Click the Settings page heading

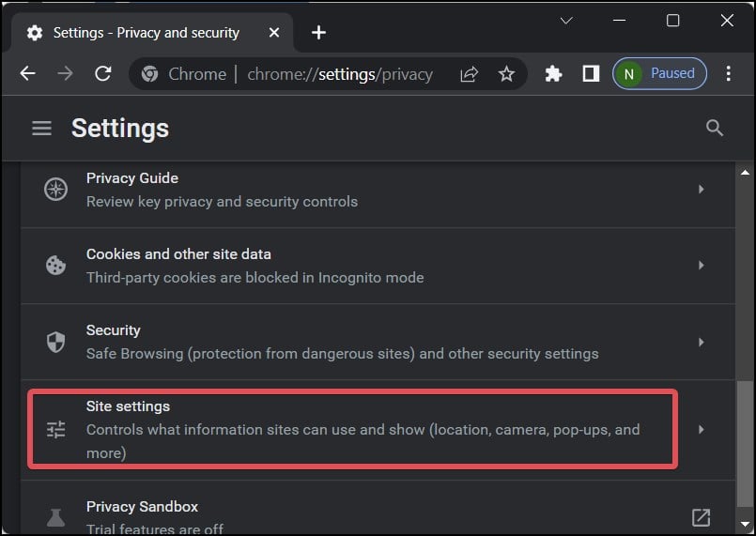[x=120, y=129]
